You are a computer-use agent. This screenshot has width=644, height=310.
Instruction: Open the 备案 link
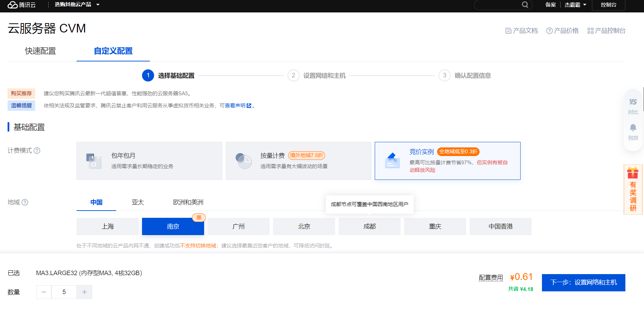pos(551,4)
